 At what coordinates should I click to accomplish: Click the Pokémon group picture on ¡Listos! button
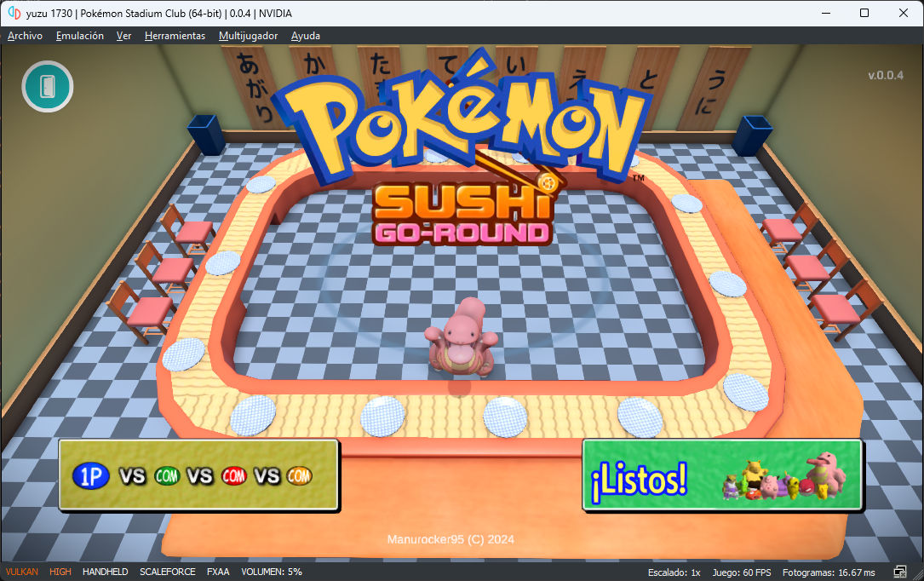click(x=783, y=476)
